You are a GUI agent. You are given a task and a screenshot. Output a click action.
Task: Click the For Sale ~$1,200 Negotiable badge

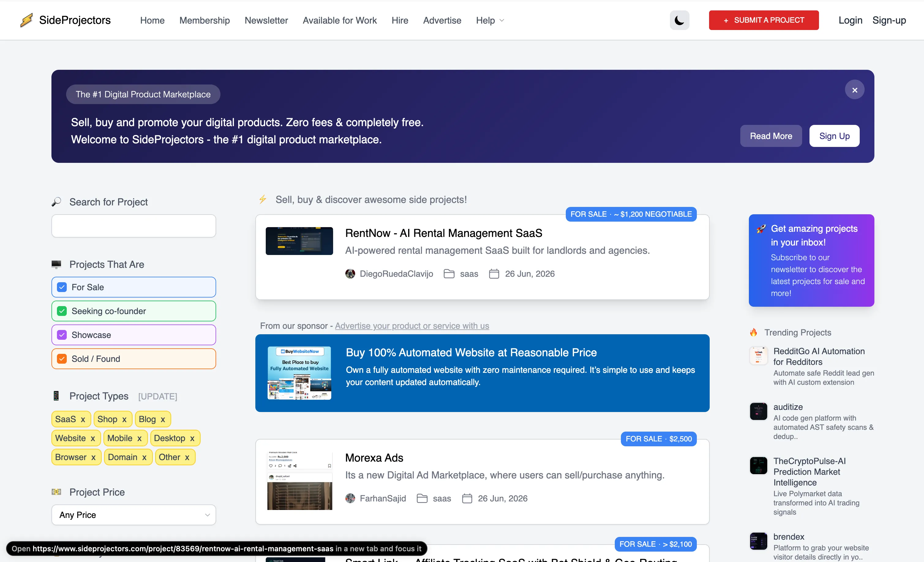(631, 215)
